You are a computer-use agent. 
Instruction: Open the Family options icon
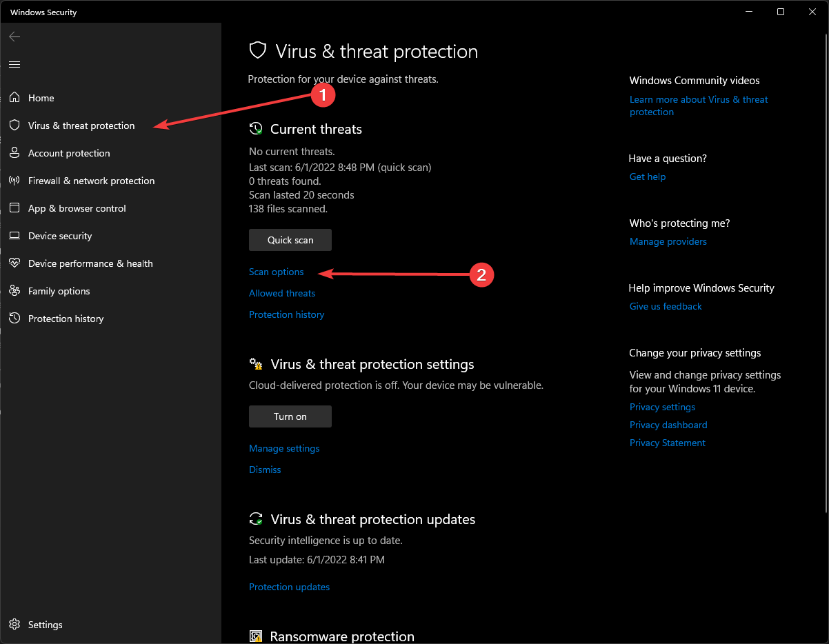point(14,291)
